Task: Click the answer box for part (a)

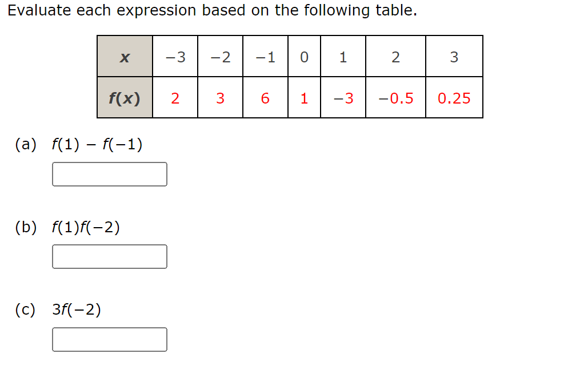Action: (x=109, y=174)
